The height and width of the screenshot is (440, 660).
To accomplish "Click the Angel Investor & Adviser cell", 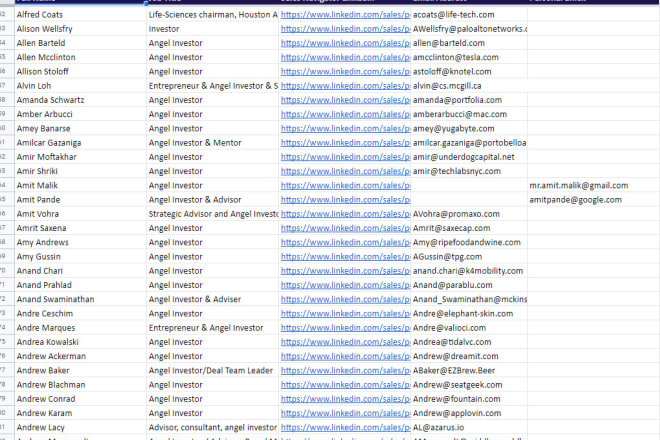I will [x=212, y=299].
